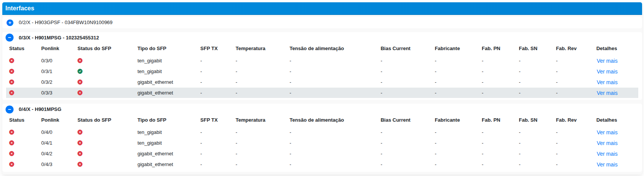
Task: Collapse the 0/4/X H901MPSG interface group
Action: pos(10,109)
